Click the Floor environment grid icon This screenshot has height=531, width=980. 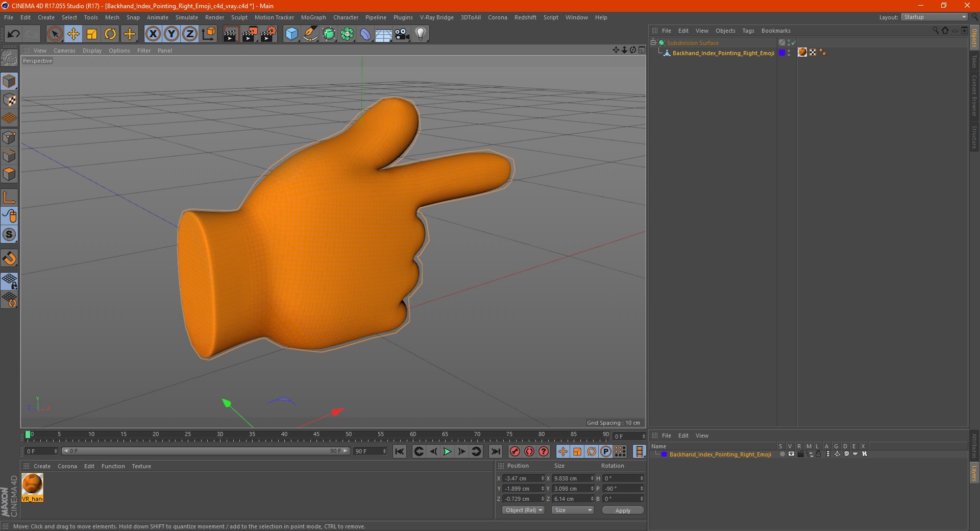pos(384,34)
